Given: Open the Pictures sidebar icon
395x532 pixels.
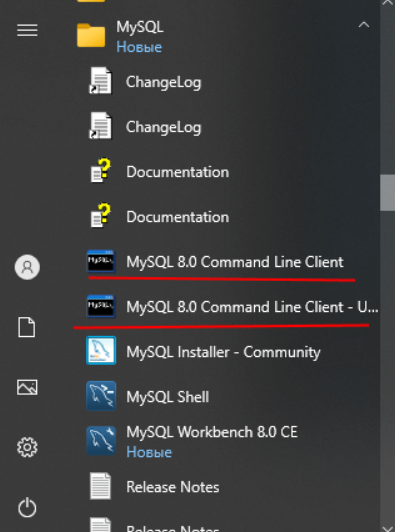Looking at the screenshot, I should [x=27, y=387].
